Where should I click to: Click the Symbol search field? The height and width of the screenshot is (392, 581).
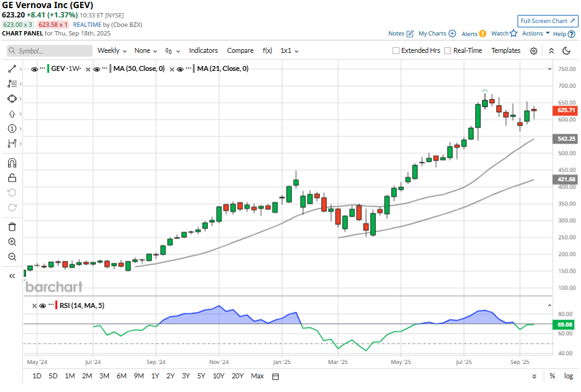(x=50, y=51)
